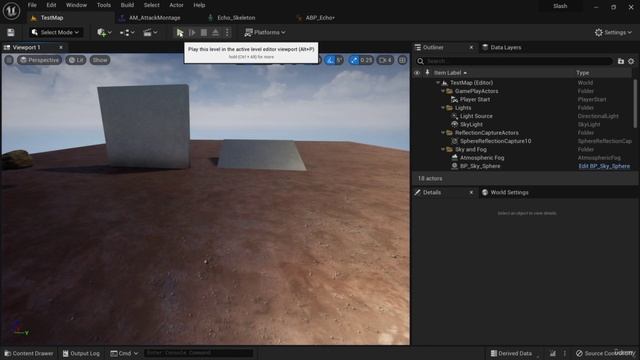This screenshot has width=640, height=360.
Task: Open the viewport options hamburger menu
Action: [x=9, y=60]
